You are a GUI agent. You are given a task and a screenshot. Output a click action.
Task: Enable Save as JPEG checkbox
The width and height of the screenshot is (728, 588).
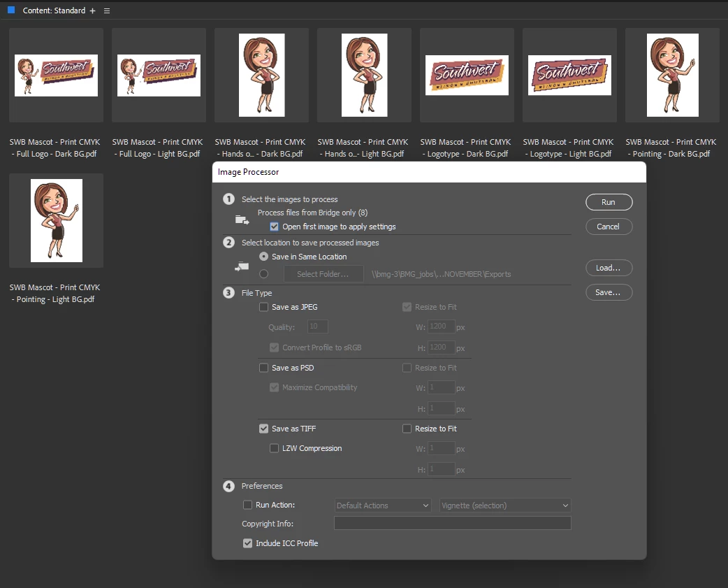(263, 307)
